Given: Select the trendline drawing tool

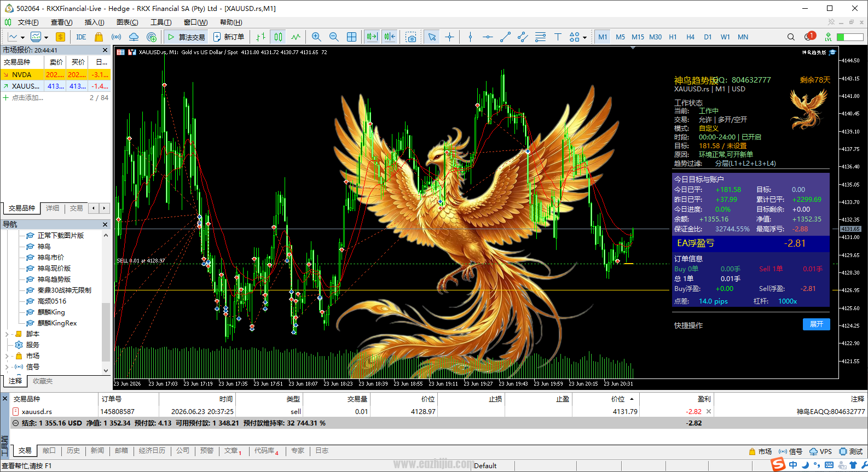Looking at the screenshot, I should click(505, 37).
